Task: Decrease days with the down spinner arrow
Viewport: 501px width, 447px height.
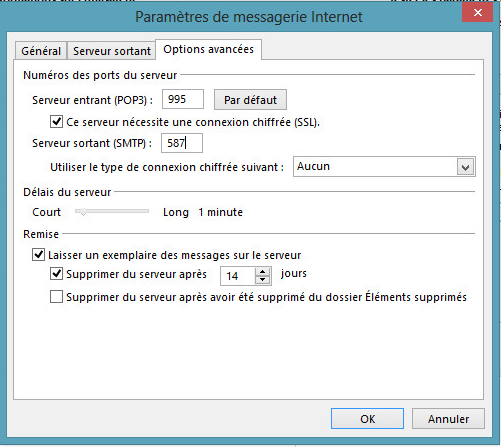Action: [x=263, y=280]
